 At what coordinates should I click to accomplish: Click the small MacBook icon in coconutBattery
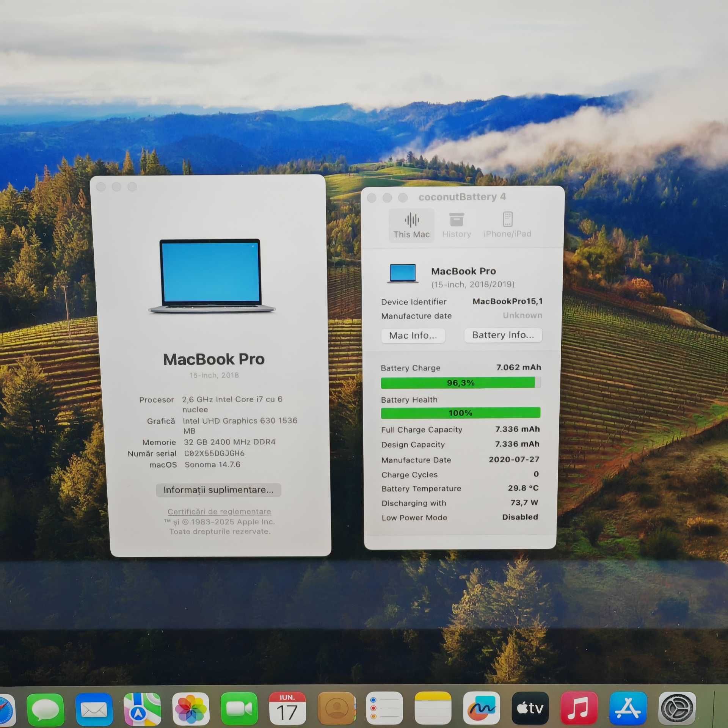pos(403,274)
